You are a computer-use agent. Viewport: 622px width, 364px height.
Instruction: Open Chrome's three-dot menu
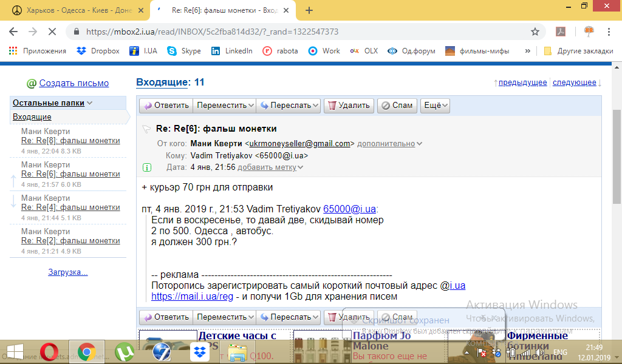click(609, 32)
